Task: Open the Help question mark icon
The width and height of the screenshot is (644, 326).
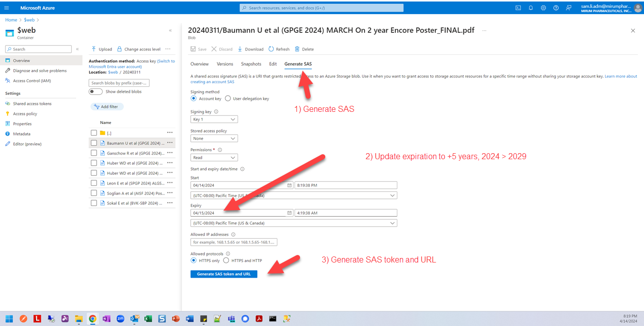Action: [x=556, y=8]
